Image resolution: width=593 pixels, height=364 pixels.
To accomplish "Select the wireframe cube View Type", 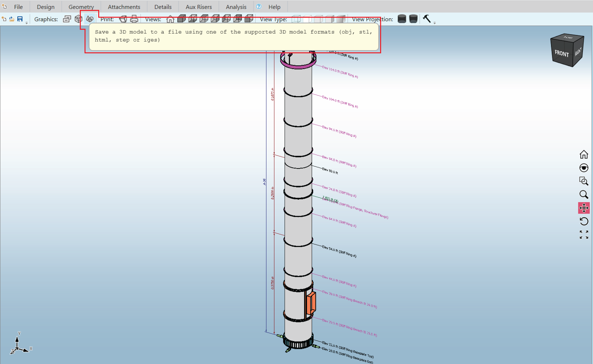I will 296,19.
